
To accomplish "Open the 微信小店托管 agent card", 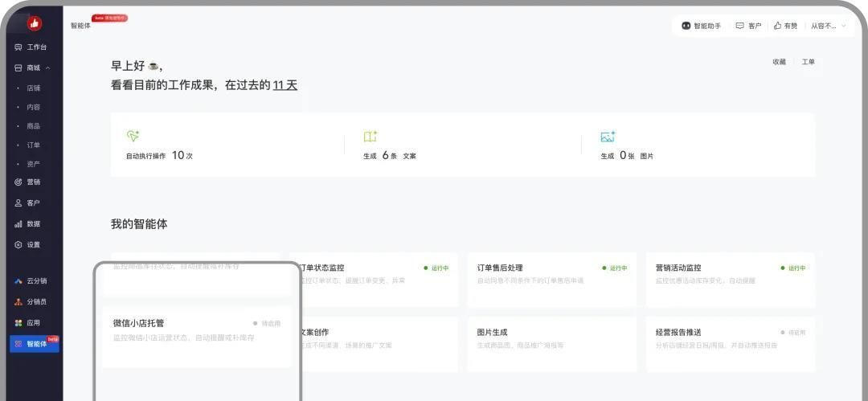I will click(x=197, y=336).
